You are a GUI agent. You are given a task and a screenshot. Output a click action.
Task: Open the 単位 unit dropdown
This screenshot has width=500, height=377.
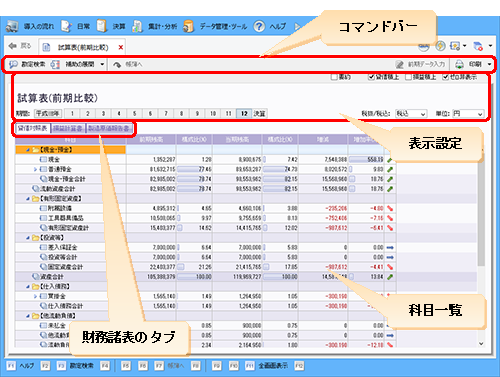(x=468, y=114)
